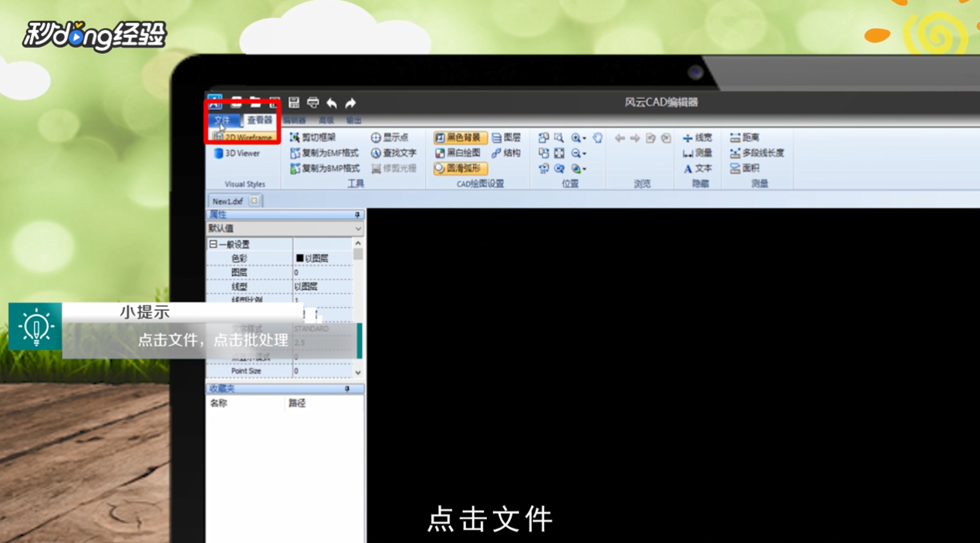
Task: Toggle 测量 in the 隐藏 group
Action: [x=698, y=153]
